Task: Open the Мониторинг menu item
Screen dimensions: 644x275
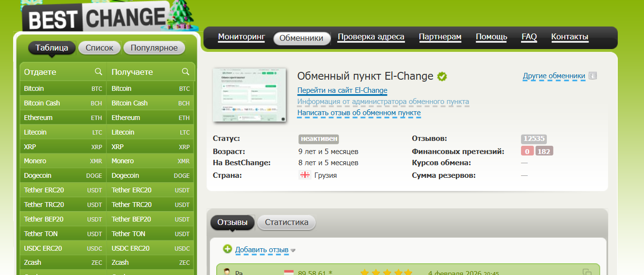Action: 242,37
